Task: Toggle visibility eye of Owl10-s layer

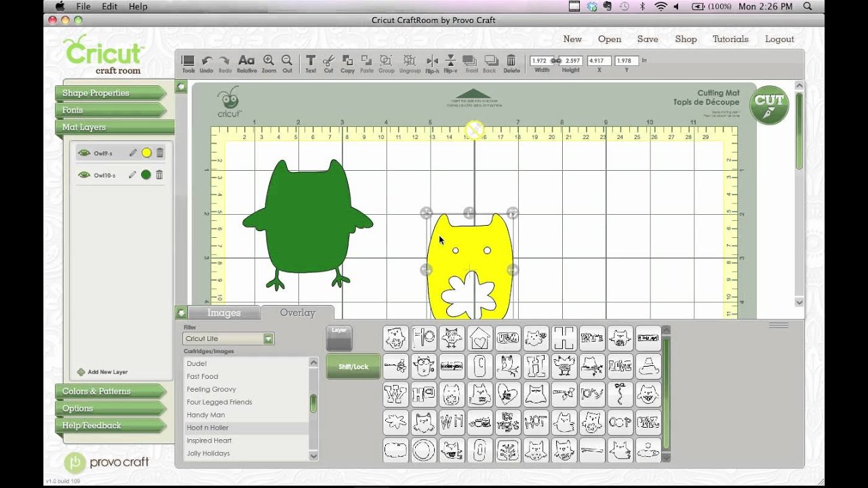Action: point(84,175)
